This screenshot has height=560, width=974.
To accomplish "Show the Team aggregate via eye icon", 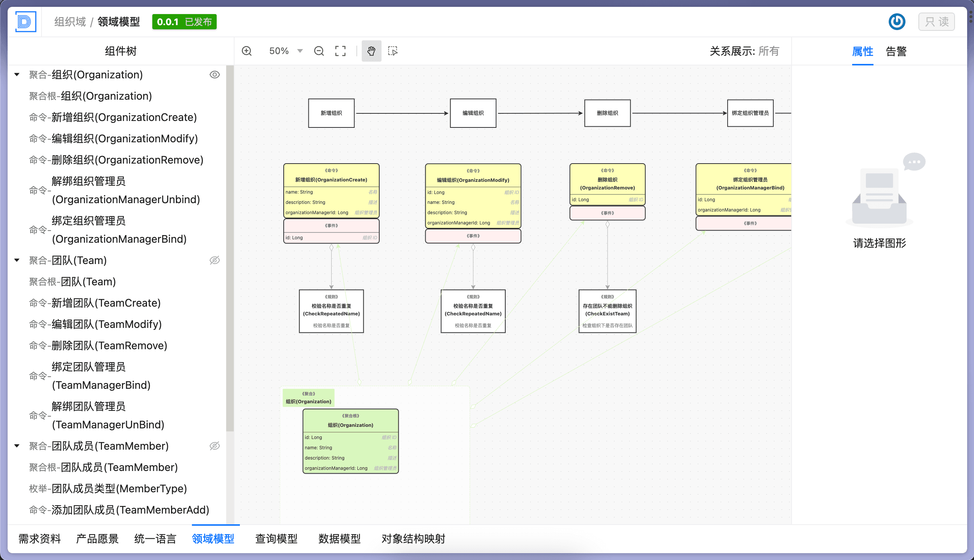I will (215, 260).
